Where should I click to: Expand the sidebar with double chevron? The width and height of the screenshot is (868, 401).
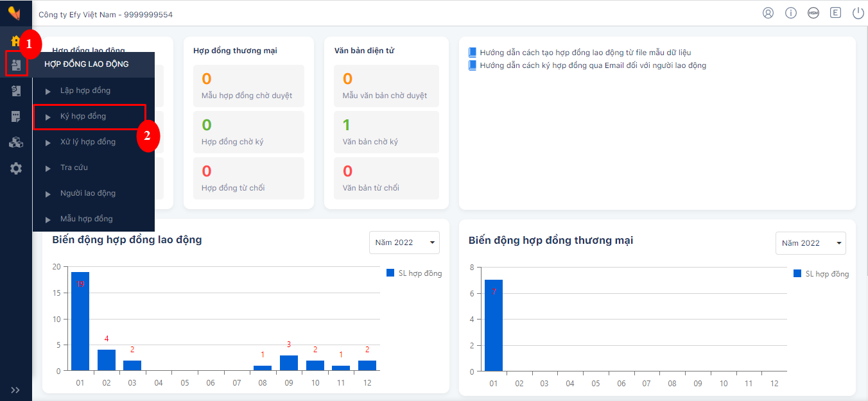(16, 390)
